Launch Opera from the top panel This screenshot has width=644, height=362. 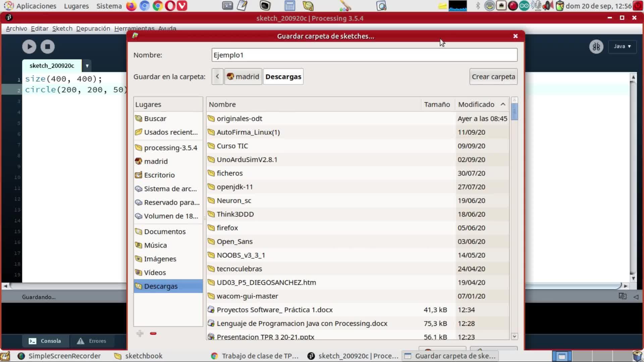170,6
